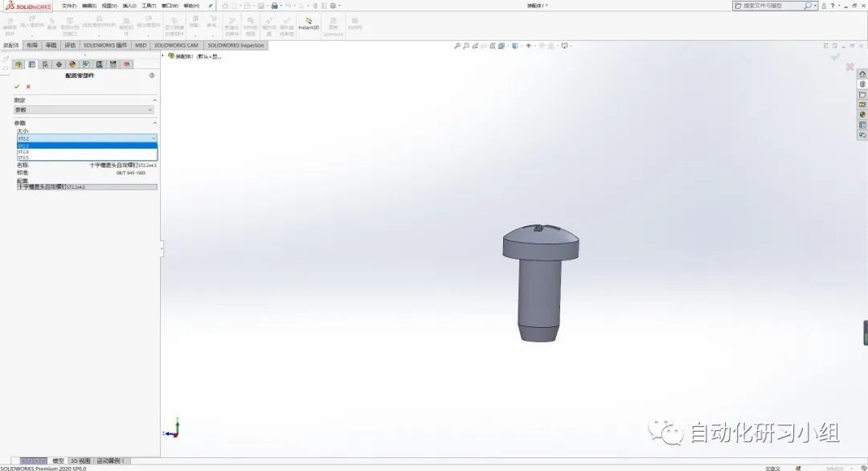
Task: Open the DisplayManager color ball tab
Action: pos(72,64)
